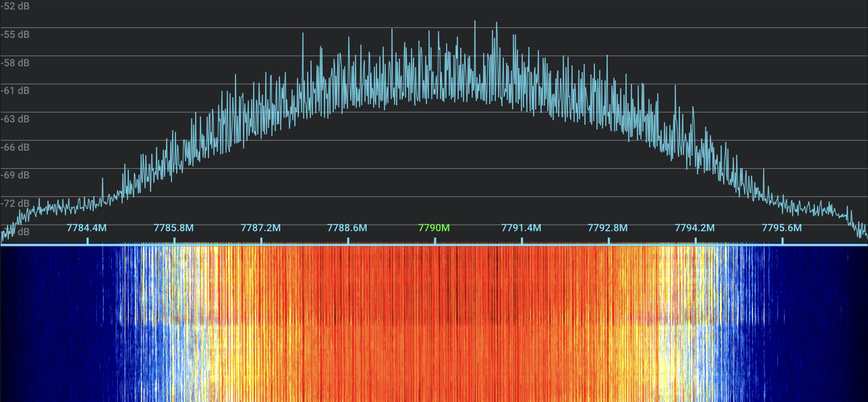
Task: Click the 7795.6M frequency label
Action: coord(782,228)
